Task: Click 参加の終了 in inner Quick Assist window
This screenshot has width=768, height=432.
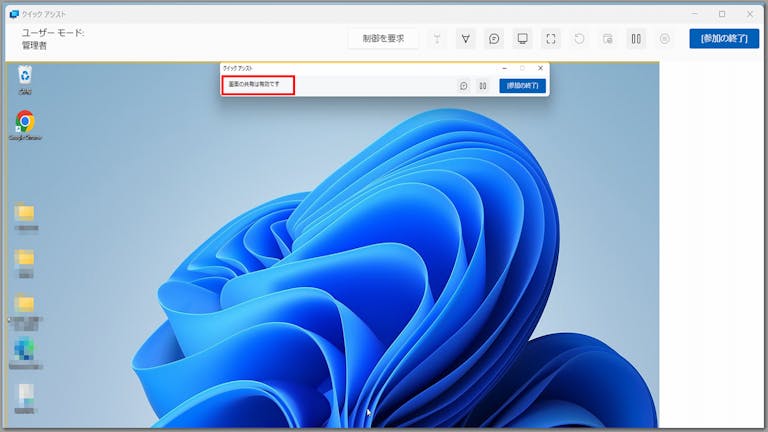Action: pos(522,86)
